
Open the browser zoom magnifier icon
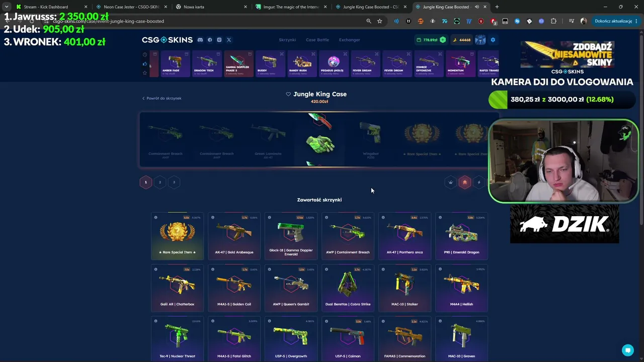[369, 21]
